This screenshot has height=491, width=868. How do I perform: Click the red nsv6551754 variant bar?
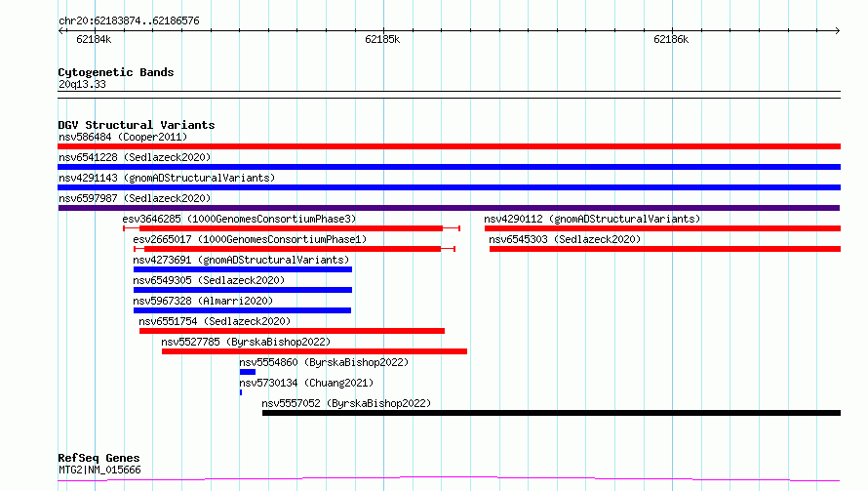(x=292, y=331)
